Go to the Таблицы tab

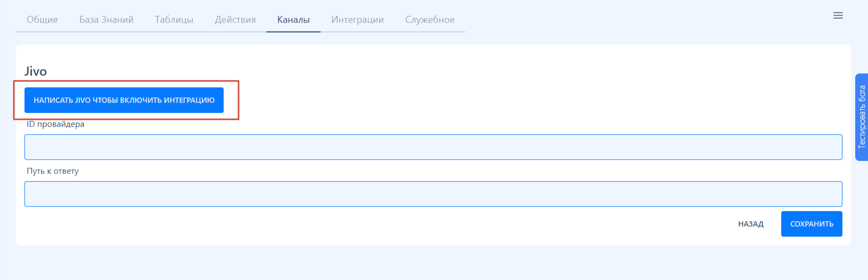click(174, 20)
